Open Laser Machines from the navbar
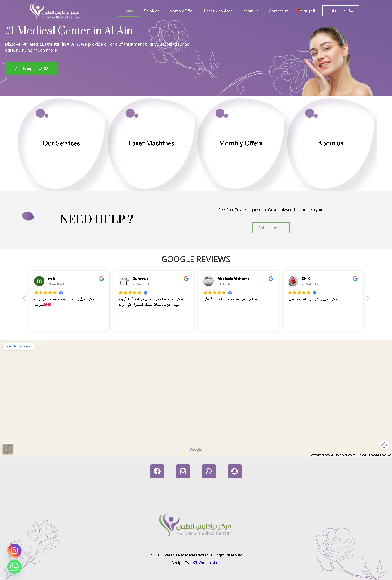The width and height of the screenshot is (392, 580). click(218, 11)
